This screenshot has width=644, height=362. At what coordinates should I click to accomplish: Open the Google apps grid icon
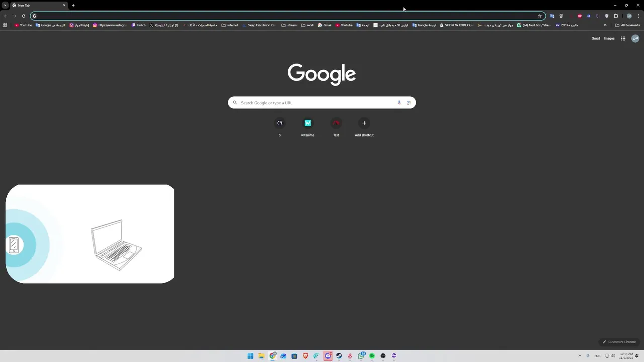pos(623,38)
